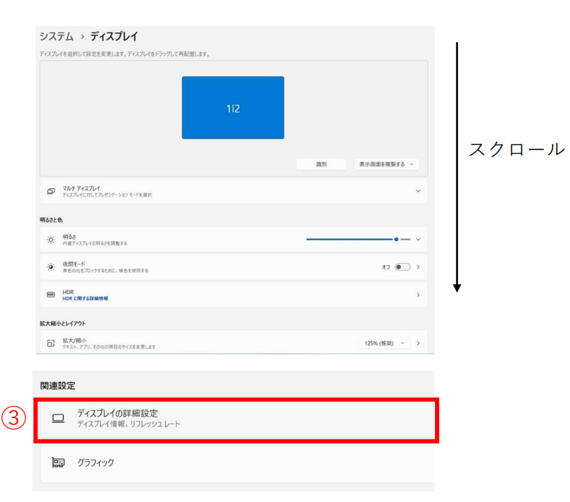Click the 拡大縮小とレイアウト section heading
This screenshot has height=502, width=570.
pyautogui.click(x=63, y=324)
